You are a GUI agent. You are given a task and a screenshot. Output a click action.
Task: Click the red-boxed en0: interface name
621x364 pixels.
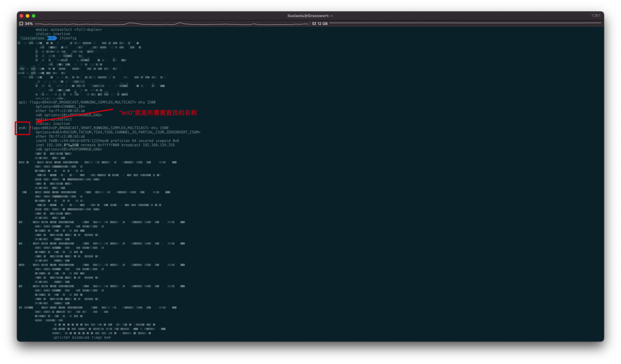(23, 128)
